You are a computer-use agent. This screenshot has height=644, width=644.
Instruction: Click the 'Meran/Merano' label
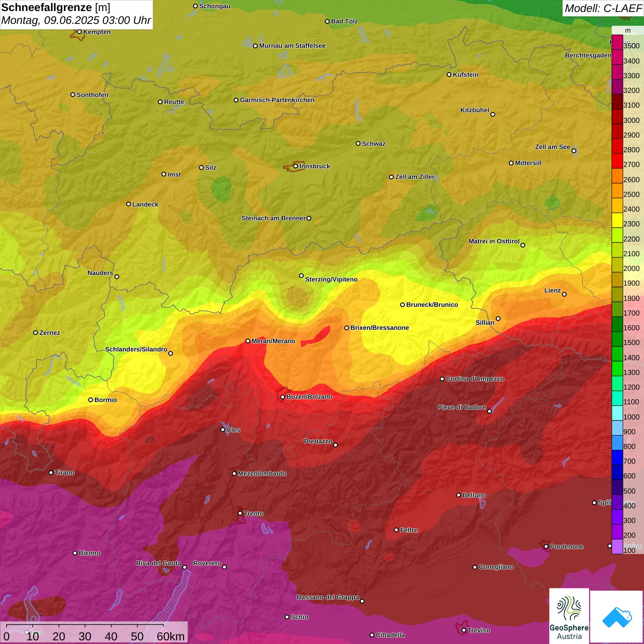point(273,341)
